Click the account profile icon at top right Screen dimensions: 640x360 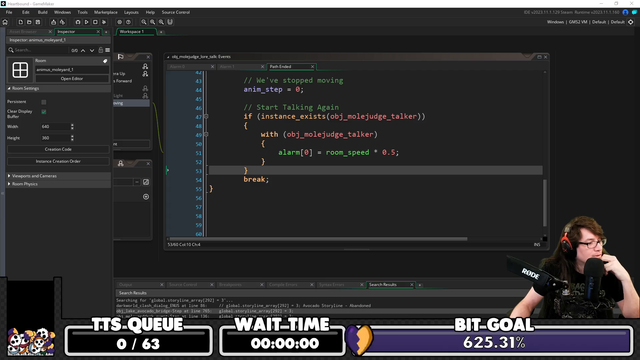625,12
